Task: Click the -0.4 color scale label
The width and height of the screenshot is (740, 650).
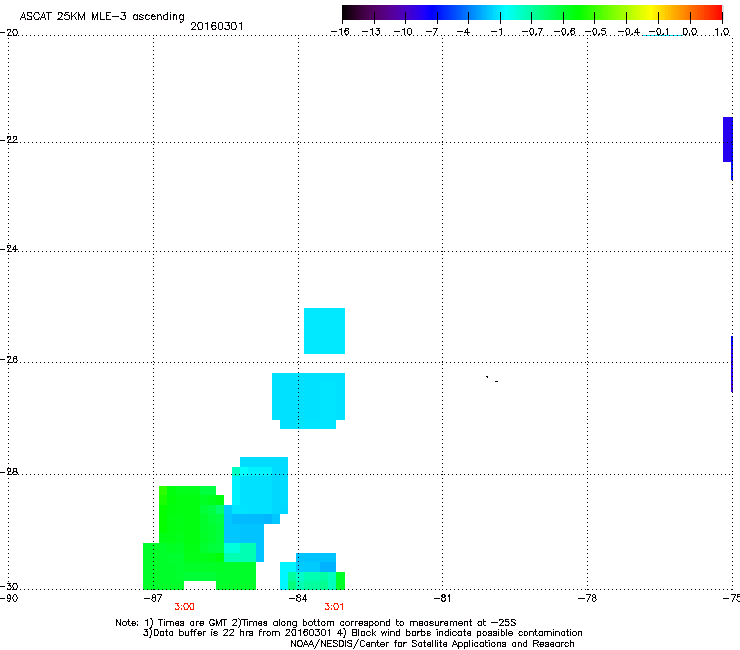Action: pos(628,32)
